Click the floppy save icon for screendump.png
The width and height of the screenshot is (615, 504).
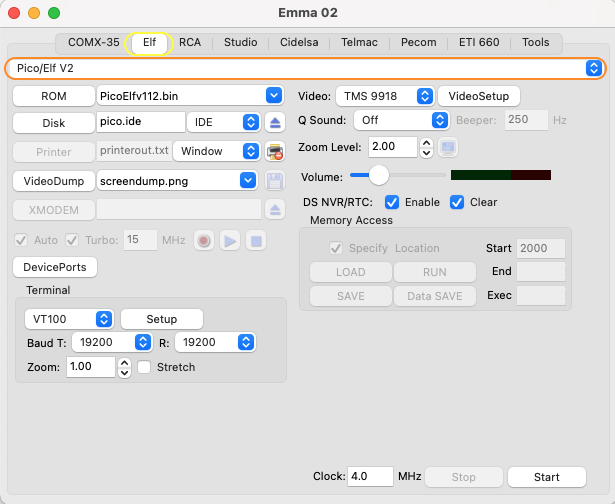pyautogui.click(x=275, y=181)
